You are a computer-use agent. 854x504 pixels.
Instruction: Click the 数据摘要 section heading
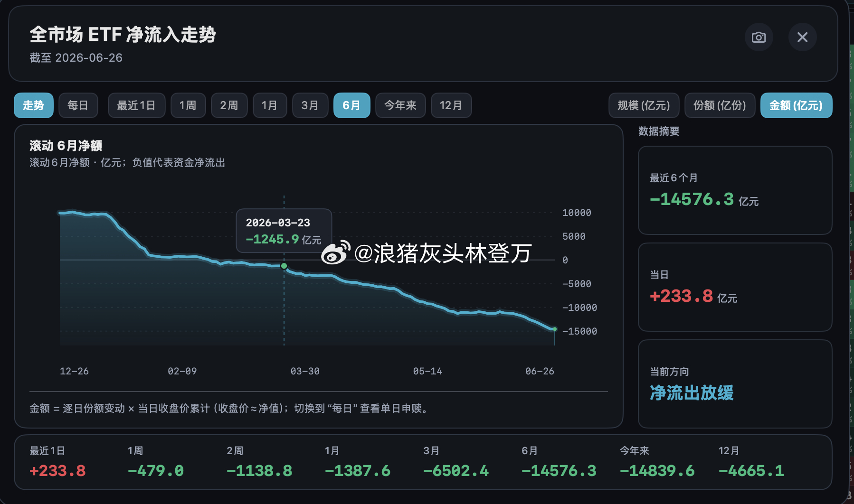659,131
